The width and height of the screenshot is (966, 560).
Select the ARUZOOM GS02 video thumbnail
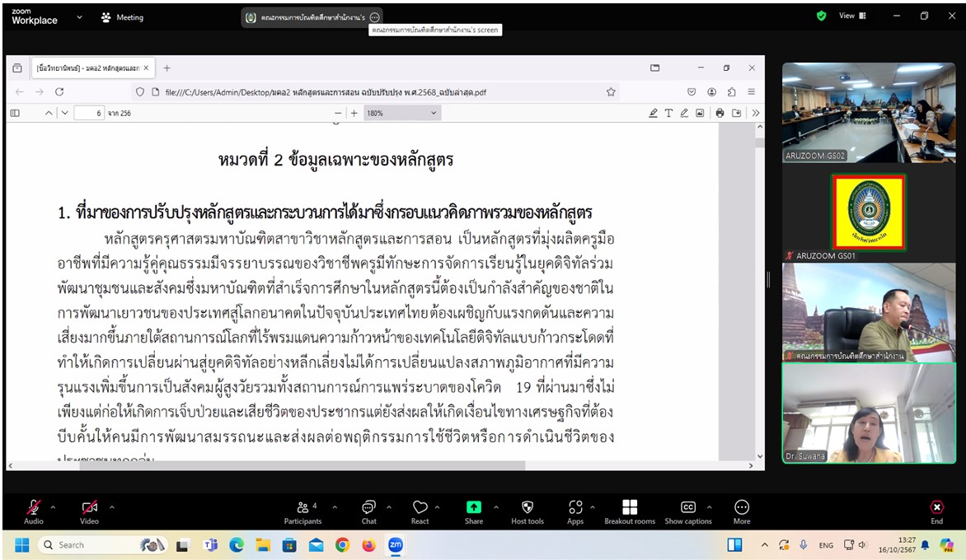pyautogui.click(x=869, y=112)
